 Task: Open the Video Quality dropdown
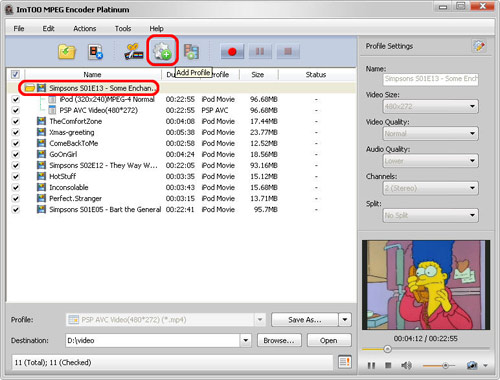431,134
